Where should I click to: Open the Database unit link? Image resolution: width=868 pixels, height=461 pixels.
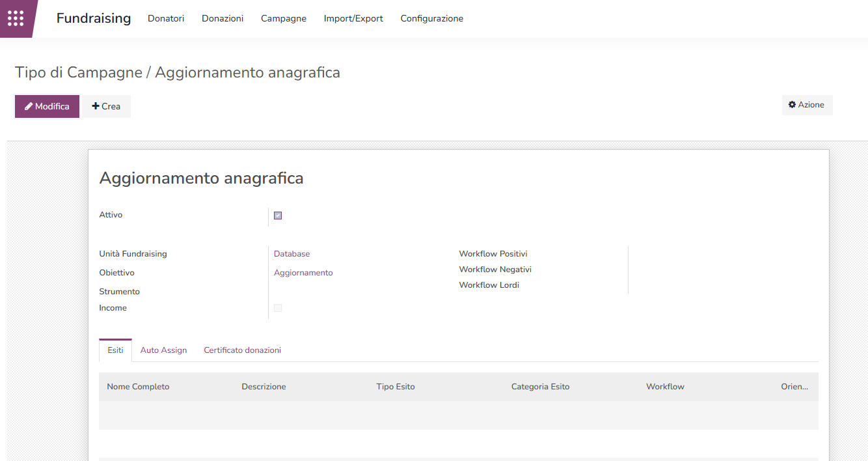(x=292, y=254)
